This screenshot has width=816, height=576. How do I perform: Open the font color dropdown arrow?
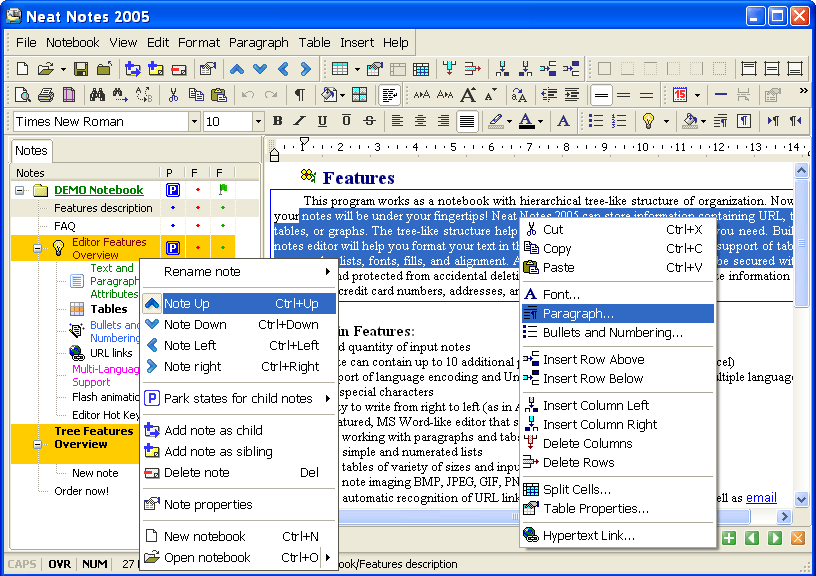pos(542,121)
